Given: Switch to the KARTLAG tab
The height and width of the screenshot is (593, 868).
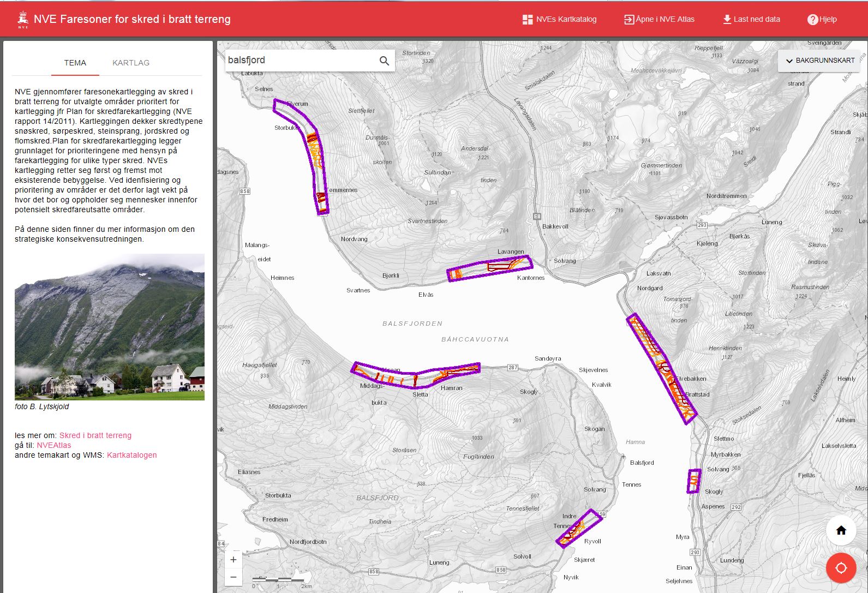Looking at the screenshot, I should (x=131, y=63).
